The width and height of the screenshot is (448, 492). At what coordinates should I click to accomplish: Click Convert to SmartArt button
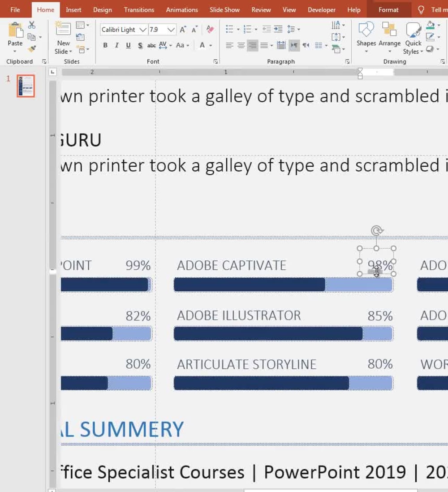click(338, 49)
